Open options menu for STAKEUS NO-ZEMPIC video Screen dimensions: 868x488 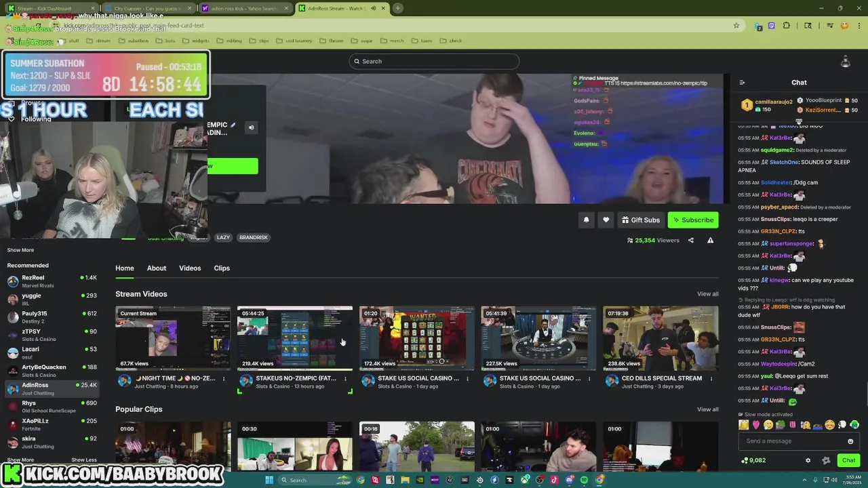[346, 379]
